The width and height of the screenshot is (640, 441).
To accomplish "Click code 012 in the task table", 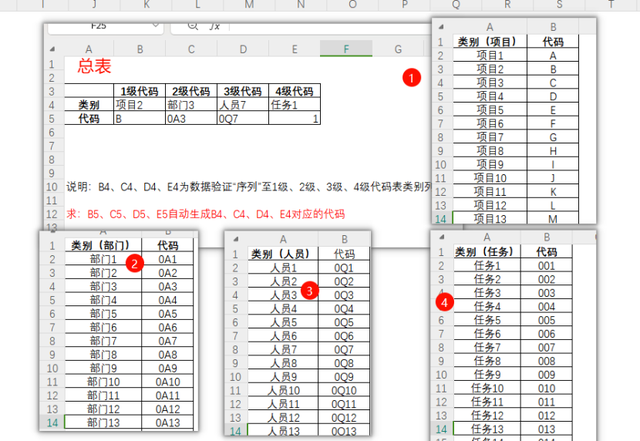I will (x=546, y=415).
